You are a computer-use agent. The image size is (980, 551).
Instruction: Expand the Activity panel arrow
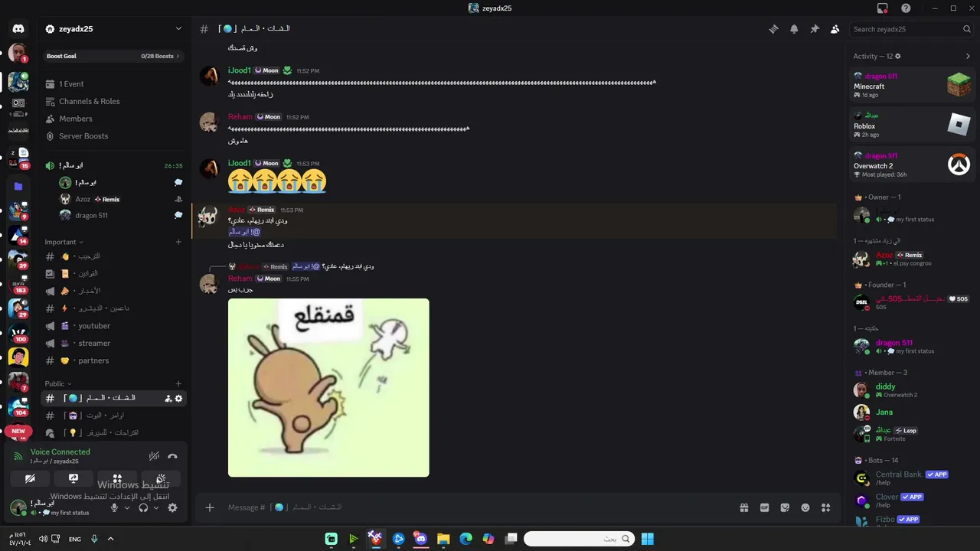[968, 56]
